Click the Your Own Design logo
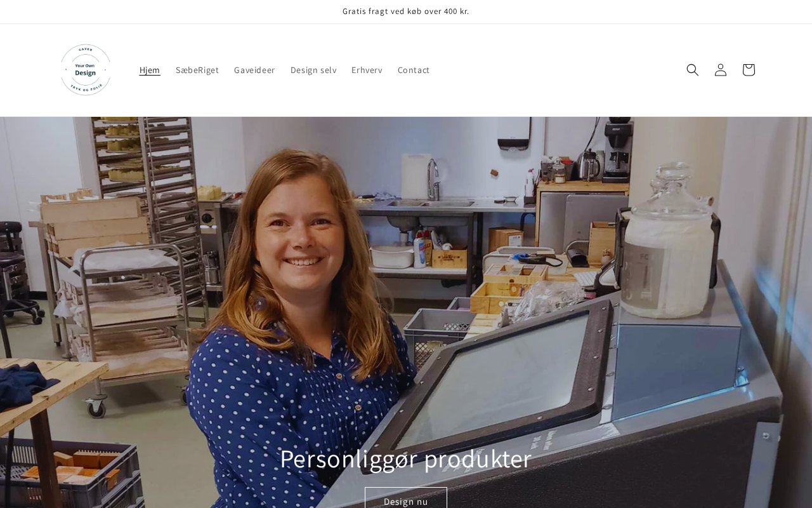The height and width of the screenshot is (508, 812). click(86, 70)
